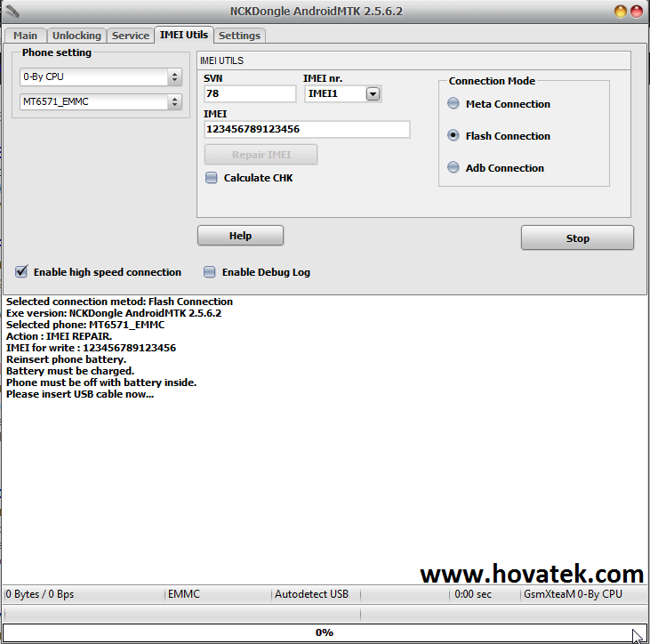This screenshot has width=650, height=644.
Task: Open the IMEI nr. IMEI1 dropdown arrow
Action: click(x=373, y=94)
